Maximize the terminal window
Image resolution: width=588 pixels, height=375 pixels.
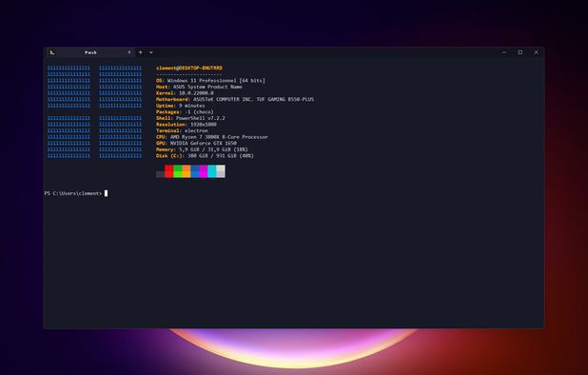520,52
